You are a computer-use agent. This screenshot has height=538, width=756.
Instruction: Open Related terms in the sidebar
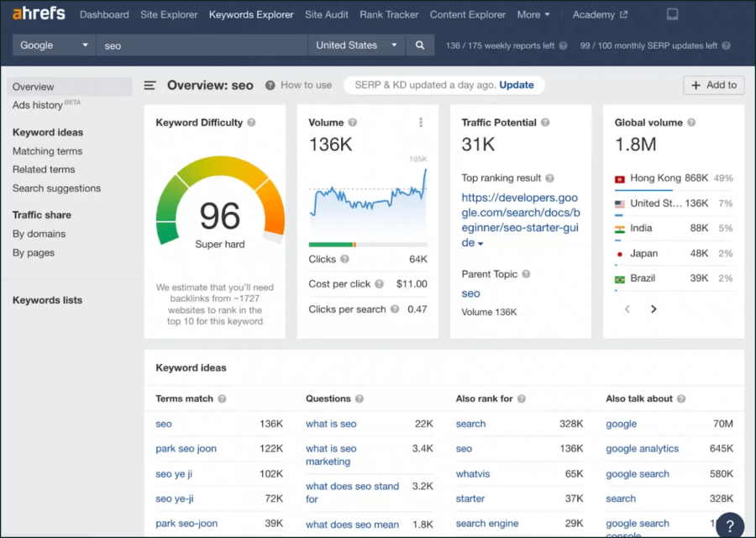tap(44, 170)
